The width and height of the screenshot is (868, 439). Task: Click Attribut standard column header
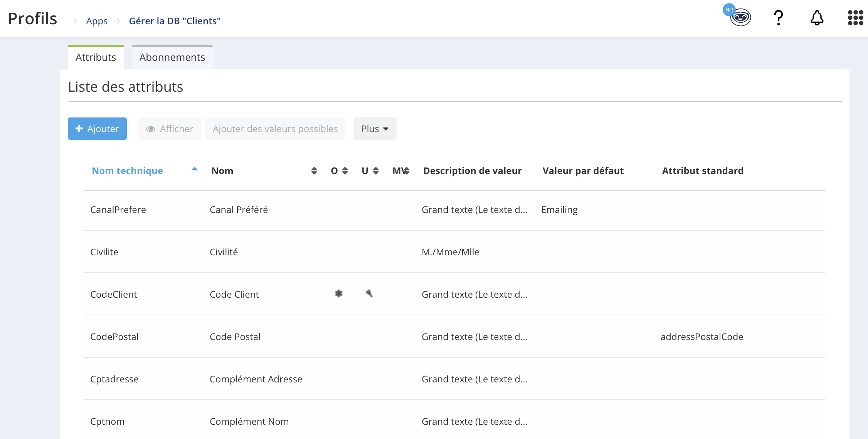703,171
